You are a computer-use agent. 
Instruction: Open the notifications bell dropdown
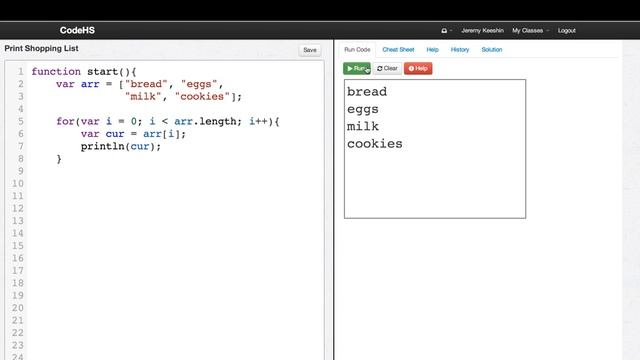(x=446, y=31)
